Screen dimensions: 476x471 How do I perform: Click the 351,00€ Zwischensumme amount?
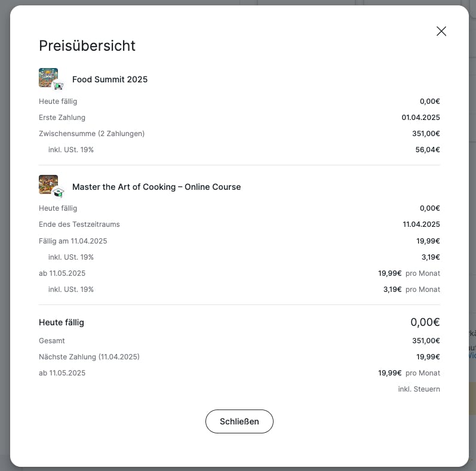(426, 134)
